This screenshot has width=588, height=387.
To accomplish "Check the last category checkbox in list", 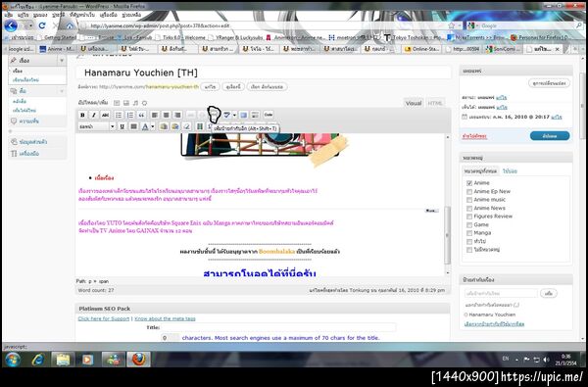I will pos(469,250).
